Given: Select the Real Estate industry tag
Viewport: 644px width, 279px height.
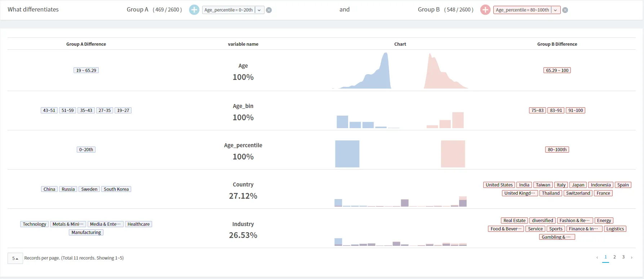Looking at the screenshot, I should [x=515, y=221].
